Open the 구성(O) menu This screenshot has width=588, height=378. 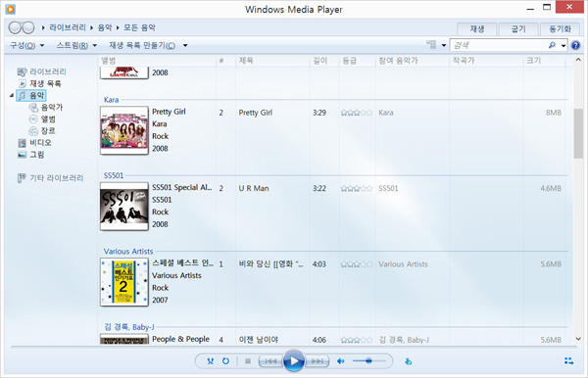click(x=27, y=45)
